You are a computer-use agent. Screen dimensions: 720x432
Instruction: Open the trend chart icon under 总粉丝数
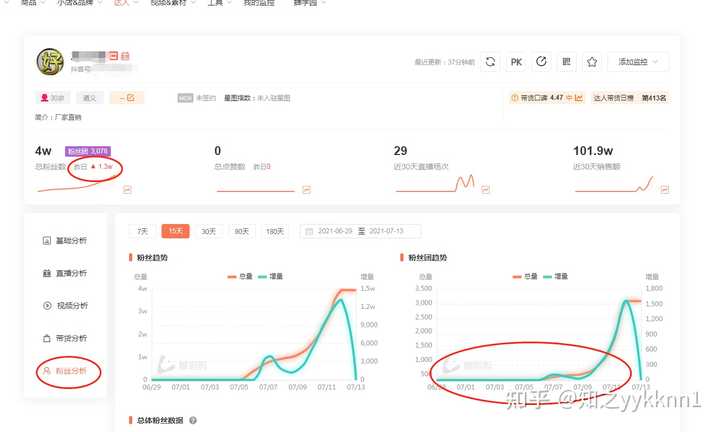click(127, 190)
